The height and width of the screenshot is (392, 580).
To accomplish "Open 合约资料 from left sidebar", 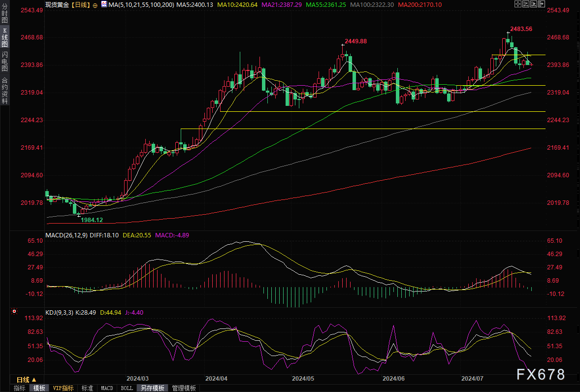I will click(5, 90).
